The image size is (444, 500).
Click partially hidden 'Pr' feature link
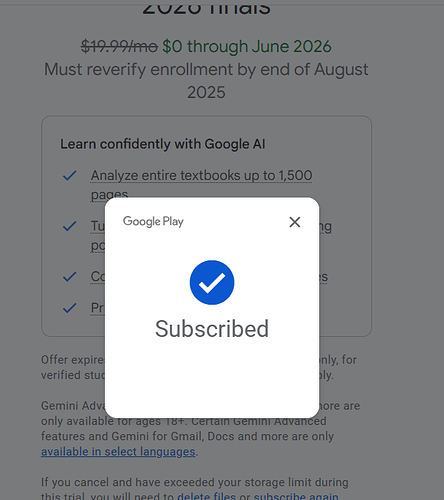tap(98, 308)
